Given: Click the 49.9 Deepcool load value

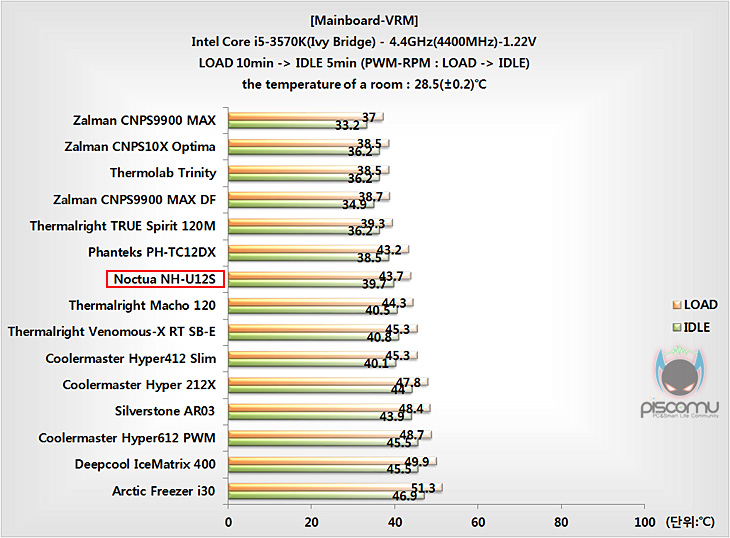Looking at the screenshot, I should 417,462.
